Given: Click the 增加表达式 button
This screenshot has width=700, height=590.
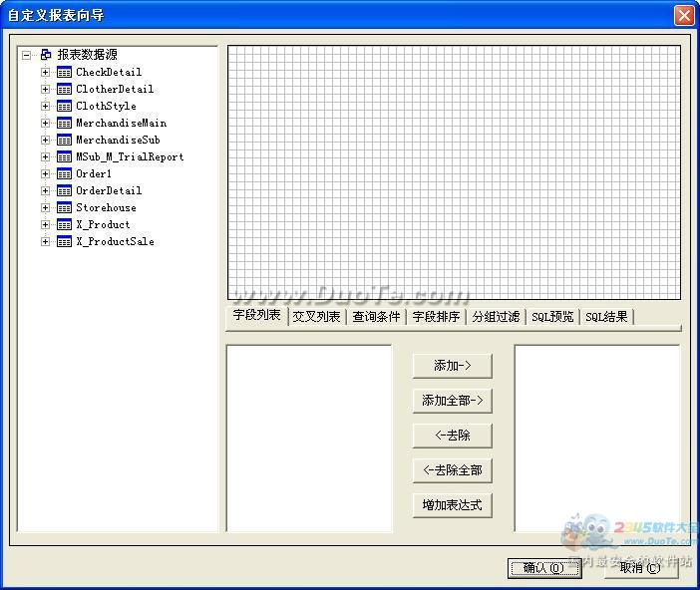Looking at the screenshot, I should pos(453,505).
